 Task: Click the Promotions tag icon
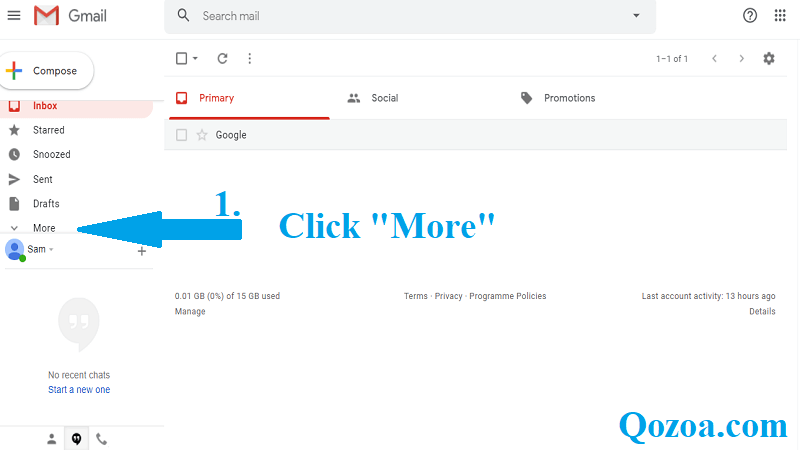click(527, 98)
